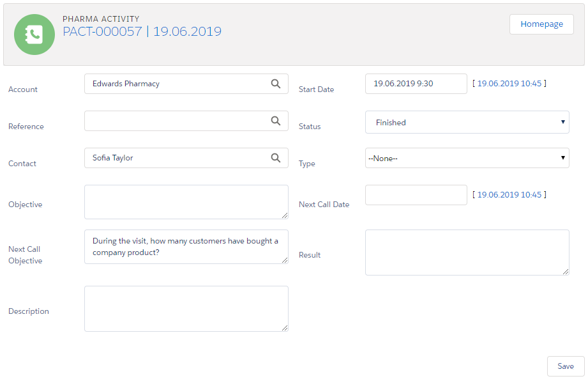Click the green Pharma Activity phone book icon
Screen dimensions: 588x381
[x=34, y=35]
